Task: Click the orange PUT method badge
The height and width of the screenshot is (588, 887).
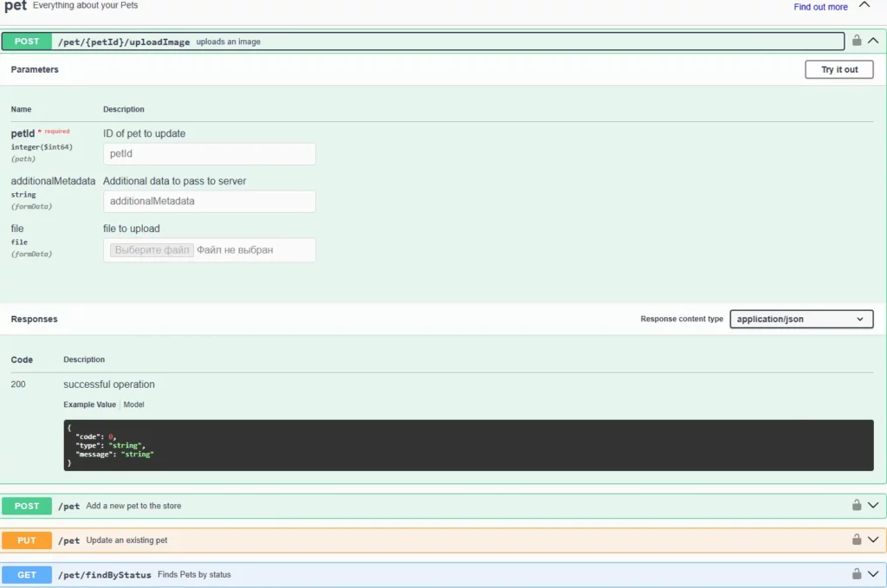Action: 26,540
